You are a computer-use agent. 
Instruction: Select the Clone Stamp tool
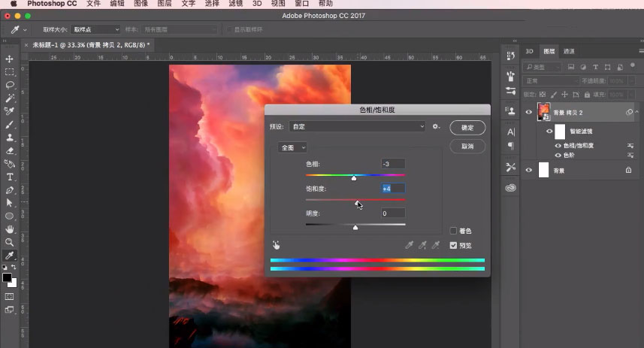pos(10,138)
